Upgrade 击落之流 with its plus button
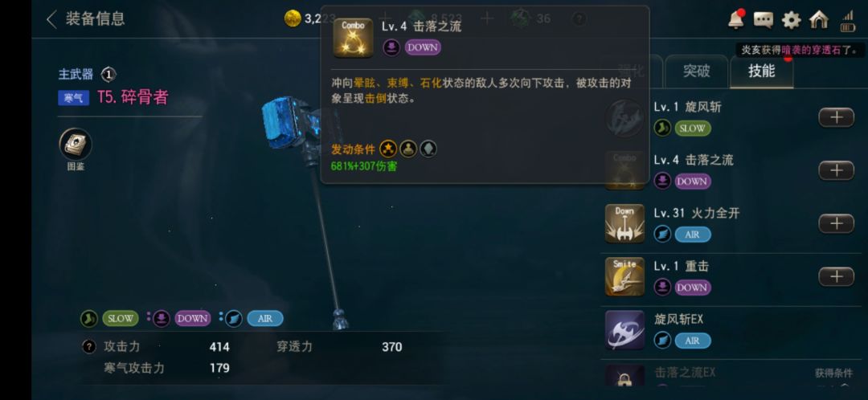Viewport: 868px width, 400px height. pyautogui.click(x=836, y=170)
